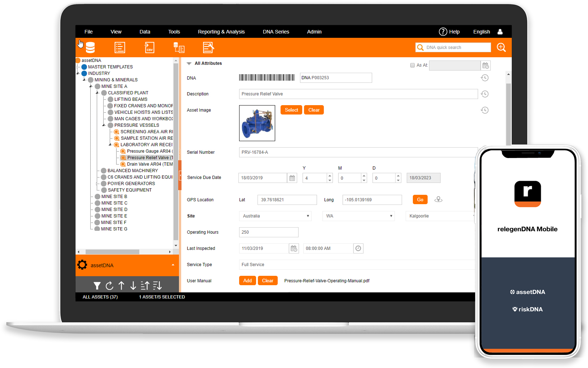This screenshot has width=588, height=368.
Task: Toggle the As At checkbox
Action: click(x=412, y=65)
